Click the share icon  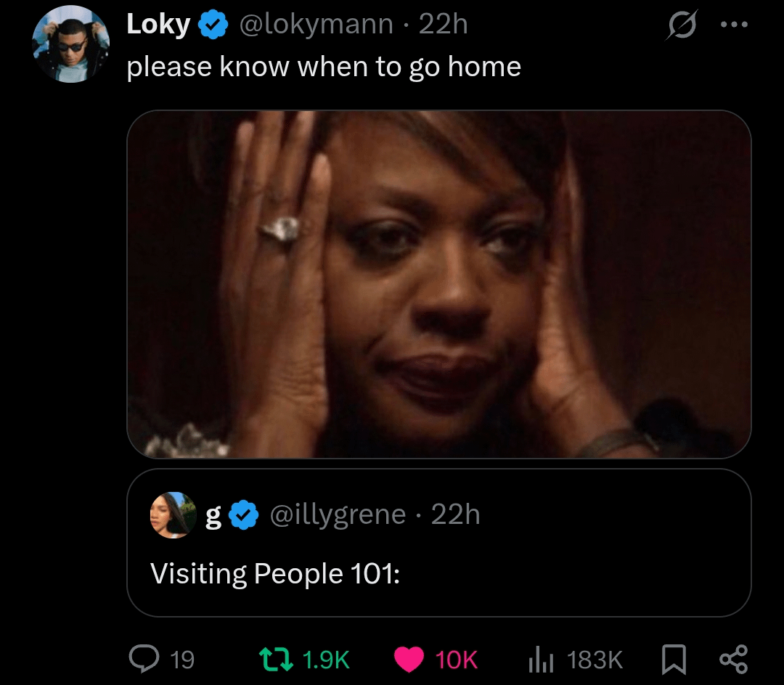[x=732, y=659]
